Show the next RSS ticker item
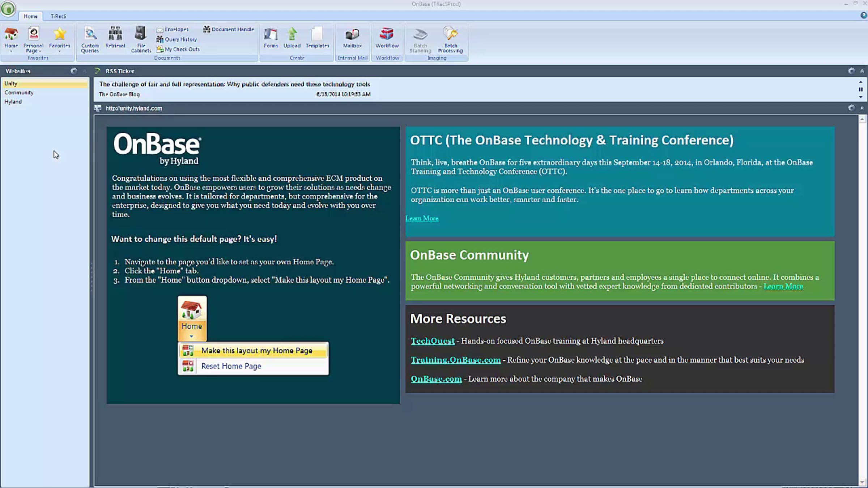The height and width of the screenshot is (488, 868). (861, 97)
